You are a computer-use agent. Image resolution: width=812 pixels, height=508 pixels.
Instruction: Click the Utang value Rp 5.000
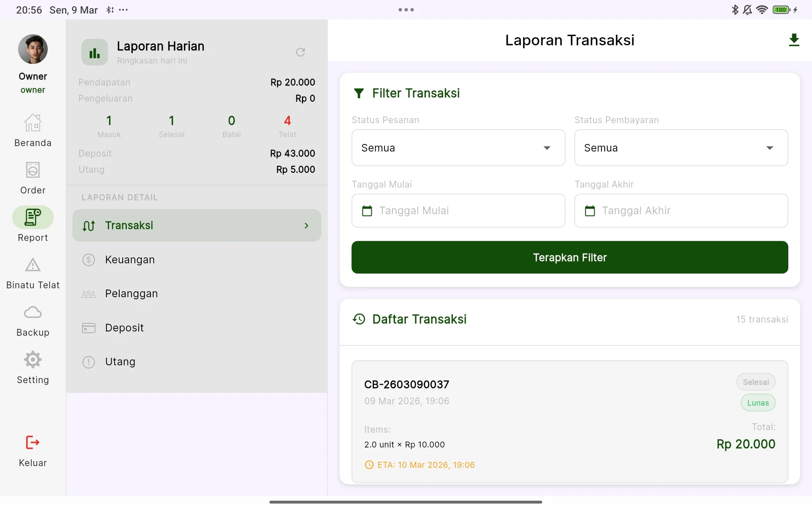(296, 169)
